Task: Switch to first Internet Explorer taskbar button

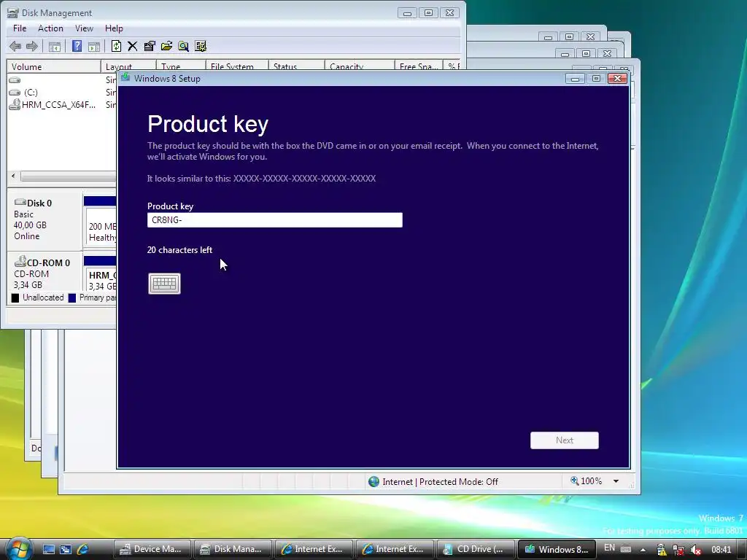Action: [x=314, y=549]
